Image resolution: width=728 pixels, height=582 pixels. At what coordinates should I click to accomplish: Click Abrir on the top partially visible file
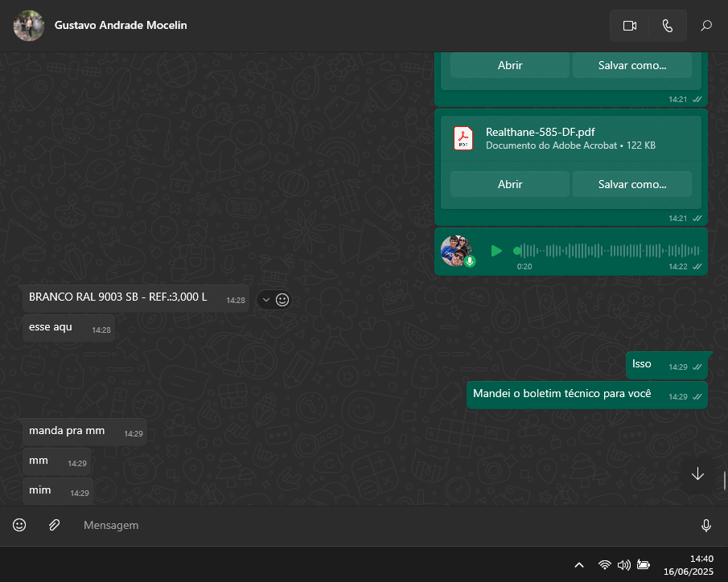pyautogui.click(x=509, y=65)
